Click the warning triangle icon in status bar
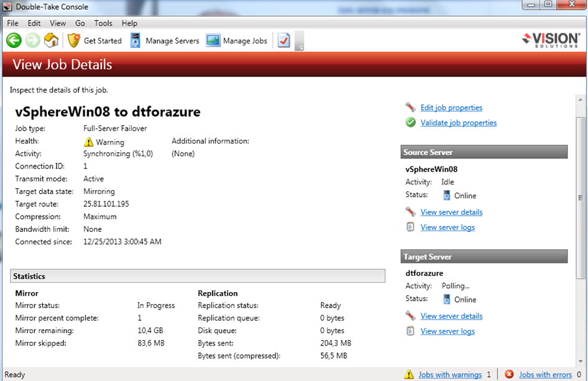Screen dimensions: 588x381 pos(409,374)
